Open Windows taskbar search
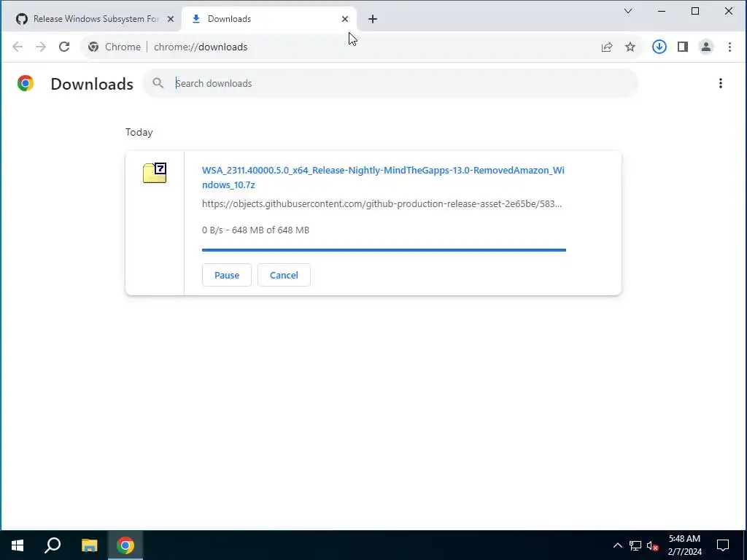Screen dimensions: 747x560 click(x=53, y=545)
